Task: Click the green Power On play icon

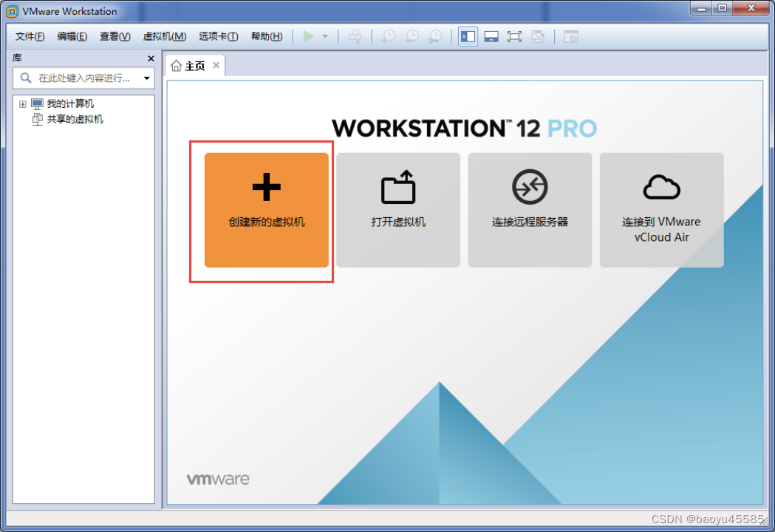Action: click(308, 36)
